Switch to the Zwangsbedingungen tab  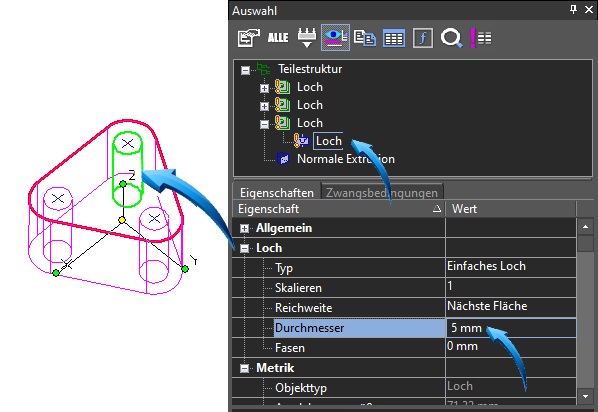click(x=382, y=193)
